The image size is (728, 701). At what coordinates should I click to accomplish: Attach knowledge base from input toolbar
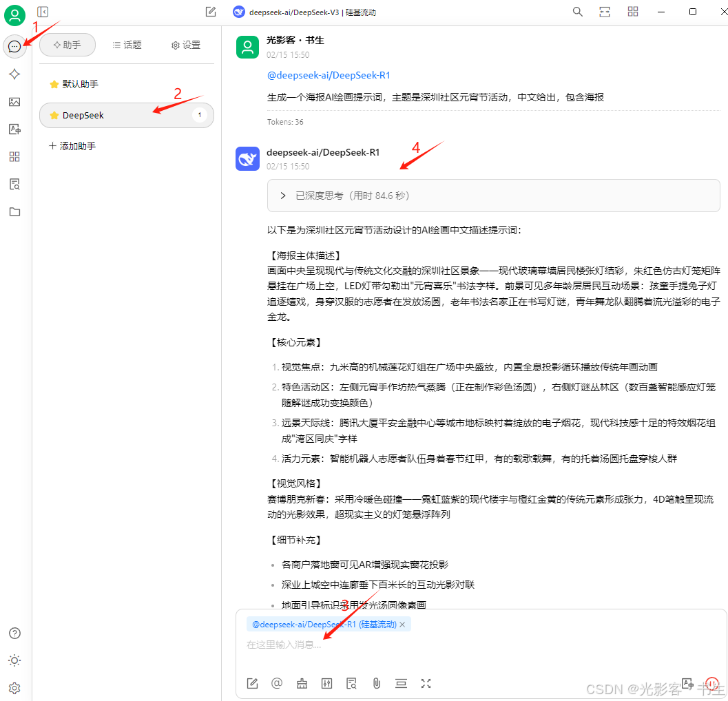click(x=351, y=683)
